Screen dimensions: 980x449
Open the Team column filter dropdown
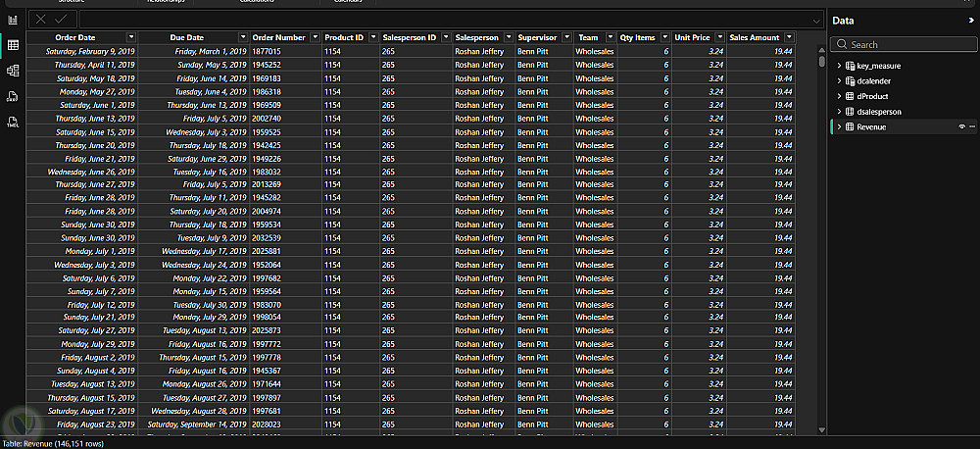(x=611, y=37)
